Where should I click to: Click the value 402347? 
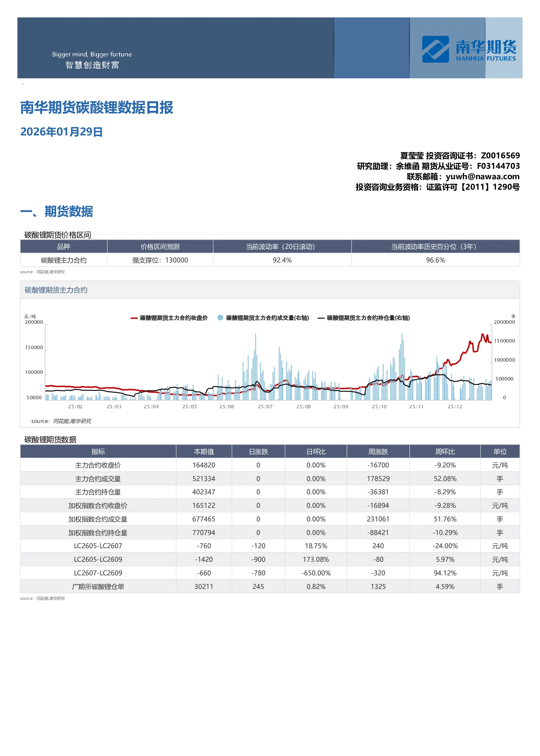[x=204, y=492]
